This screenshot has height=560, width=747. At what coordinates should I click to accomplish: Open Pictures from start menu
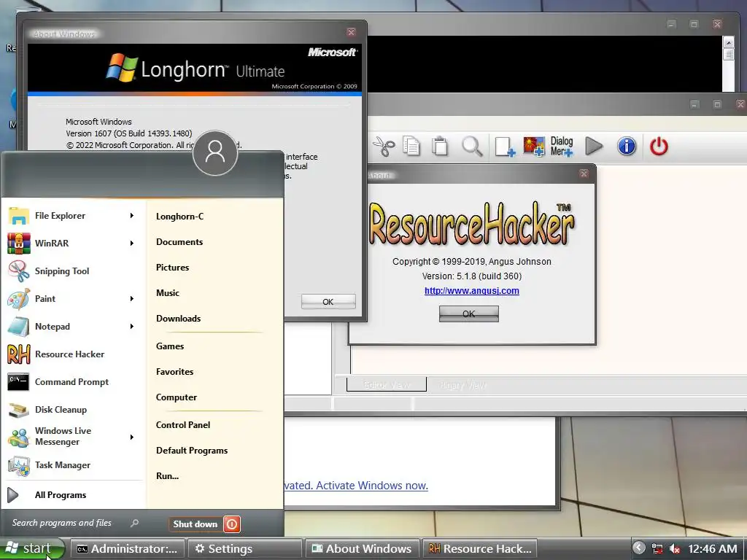click(x=172, y=268)
